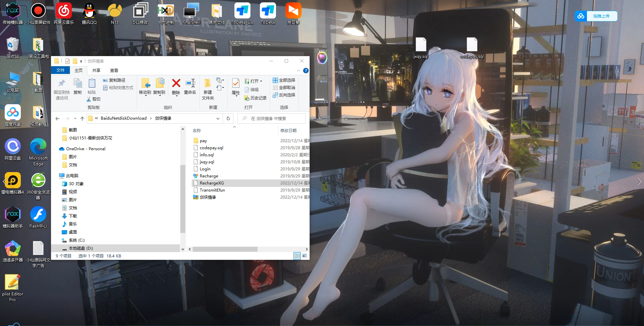Launch Microsoft Edge from the desktop

pos(38,152)
